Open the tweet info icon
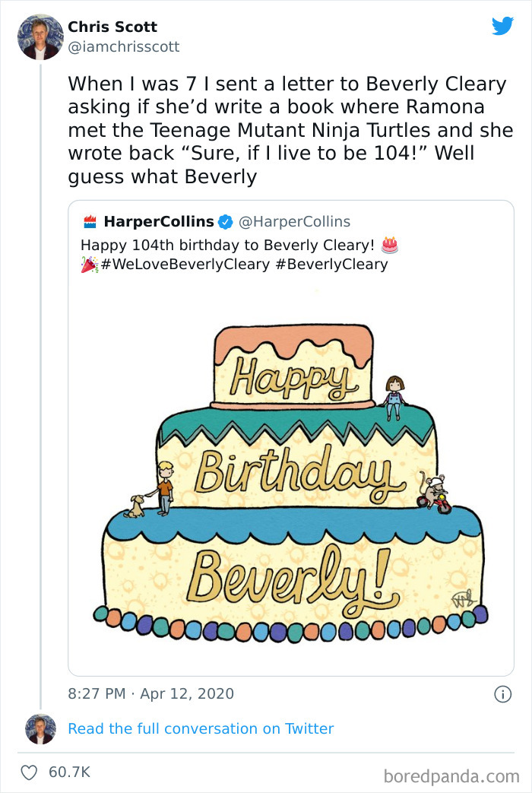This screenshot has width=532, height=793. (502, 693)
